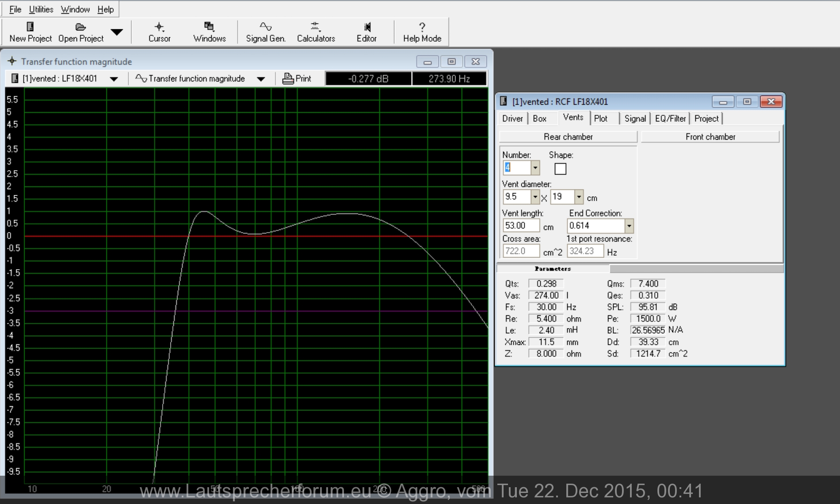This screenshot has height=504, width=840.
Task: Click the Pe value 1500.0
Action: click(648, 319)
